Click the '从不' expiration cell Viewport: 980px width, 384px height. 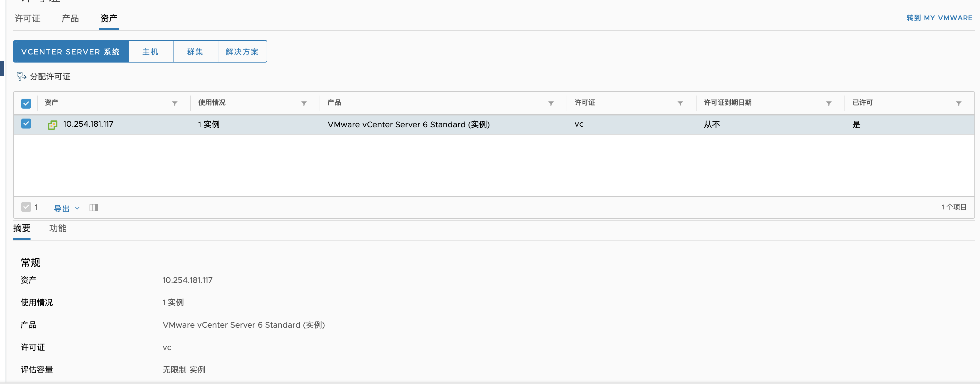[712, 124]
